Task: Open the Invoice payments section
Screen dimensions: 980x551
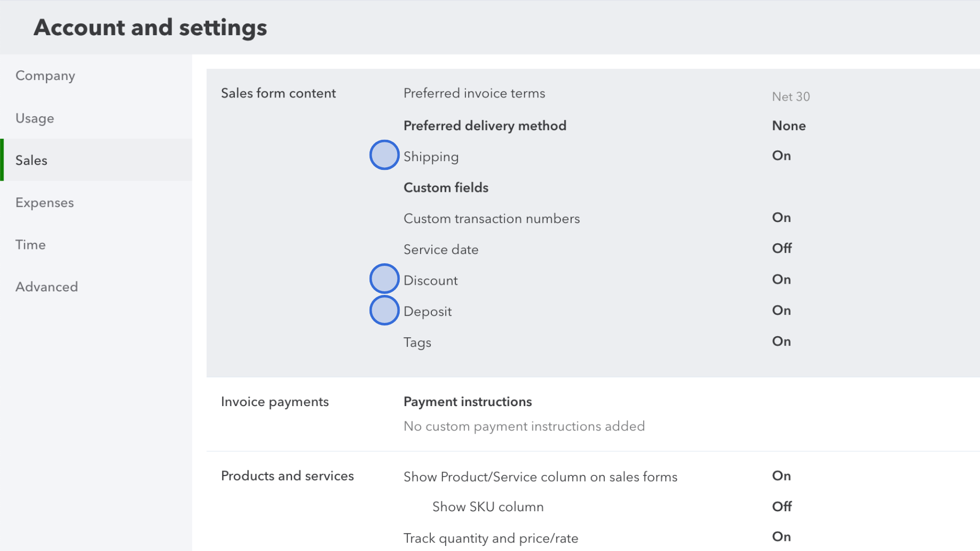Action: tap(275, 402)
